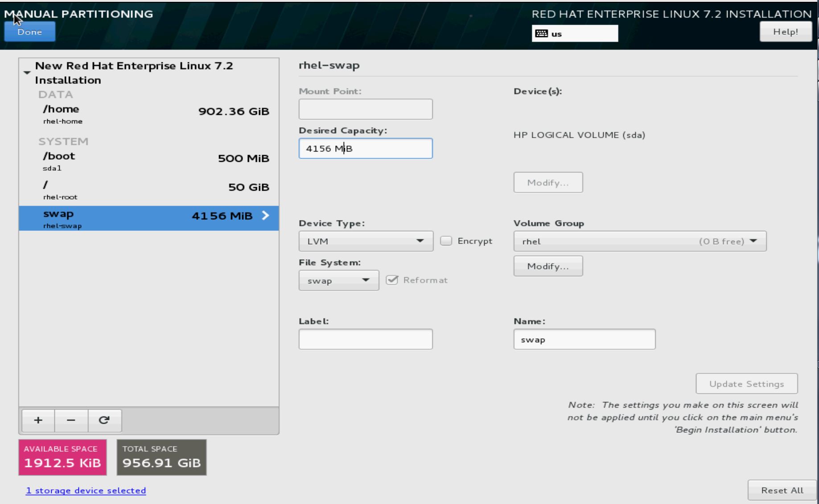Click the us keyboard layout selector
The width and height of the screenshot is (819, 504).
[575, 33]
